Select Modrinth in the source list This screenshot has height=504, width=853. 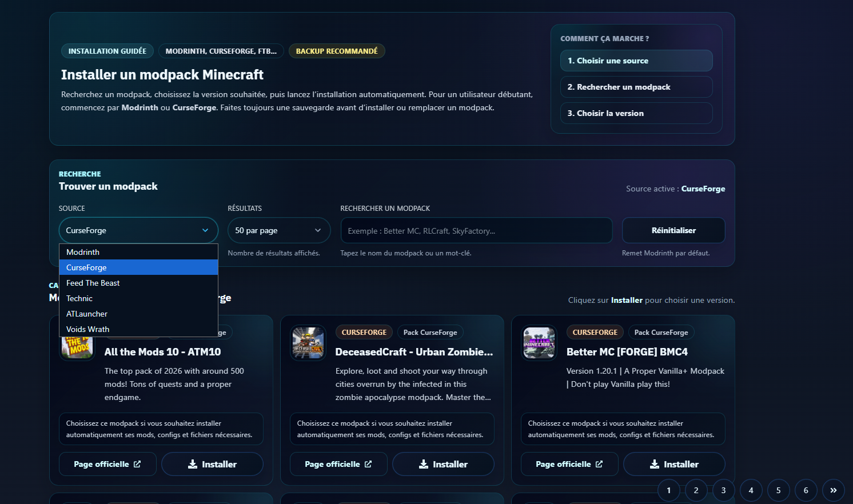pyautogui.click(x=138, y=252)
